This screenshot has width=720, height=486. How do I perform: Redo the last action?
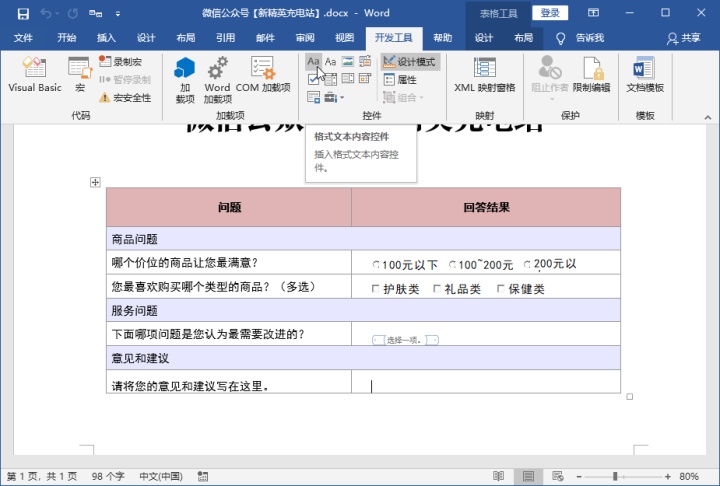pos(73,13)
